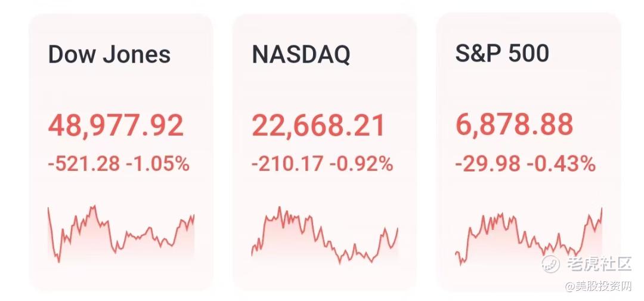The image size is (644, 301).
Task: Select the Dow Jones point change -521.28
Action: 84,164
